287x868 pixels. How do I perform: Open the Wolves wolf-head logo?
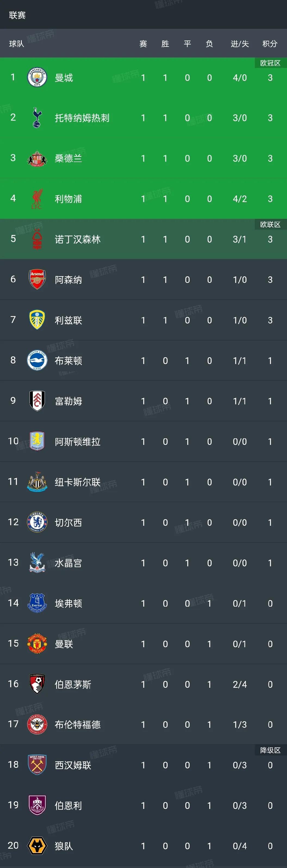(37, 846)
